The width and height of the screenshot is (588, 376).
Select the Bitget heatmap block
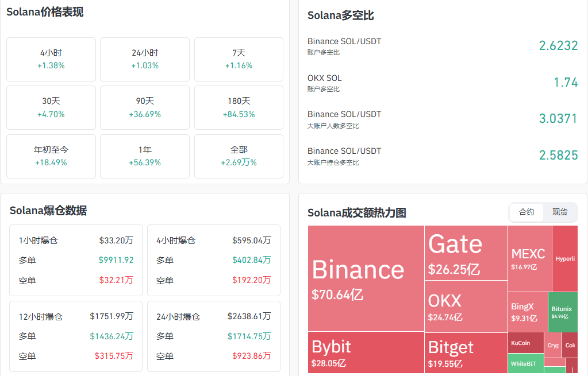coord(466,353)
